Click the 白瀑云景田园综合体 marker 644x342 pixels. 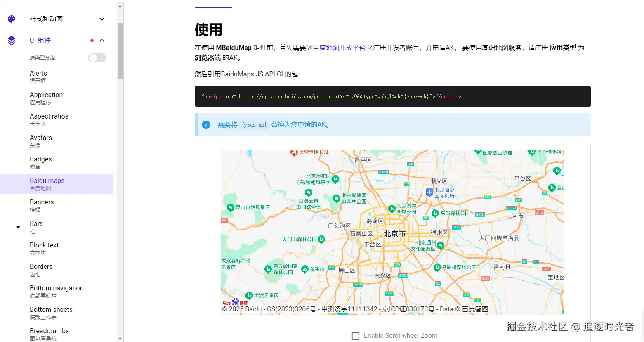coord(308,193)
